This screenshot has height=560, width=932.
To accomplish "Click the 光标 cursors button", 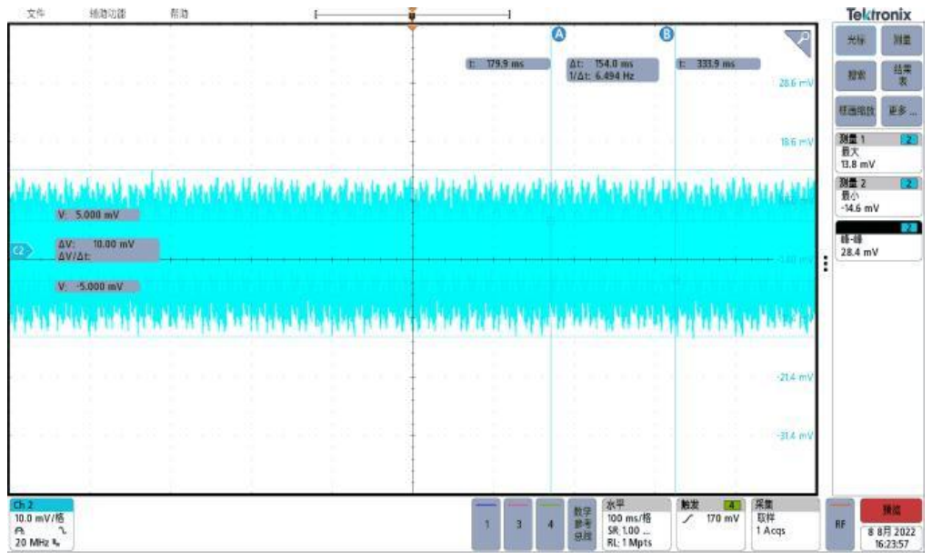I will coord(856,40).
